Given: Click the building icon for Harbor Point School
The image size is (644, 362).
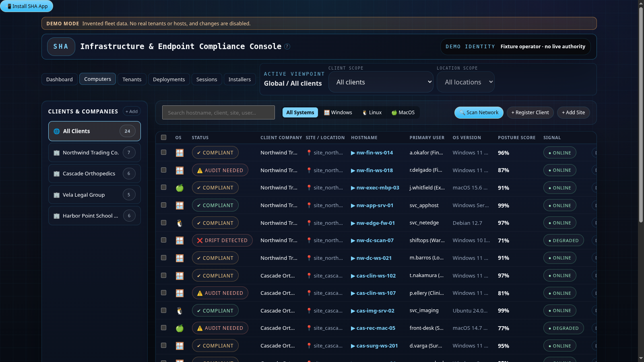Looking at the screenshot, I should [57, 216].
